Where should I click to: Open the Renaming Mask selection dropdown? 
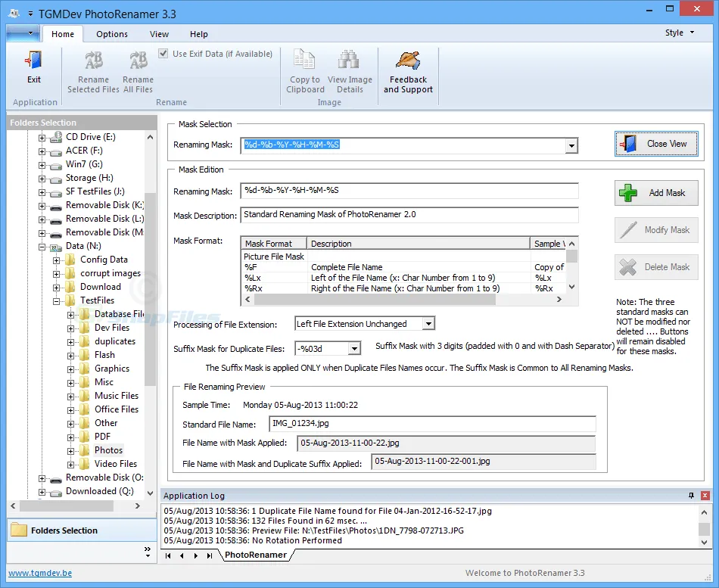pos(571,146)
